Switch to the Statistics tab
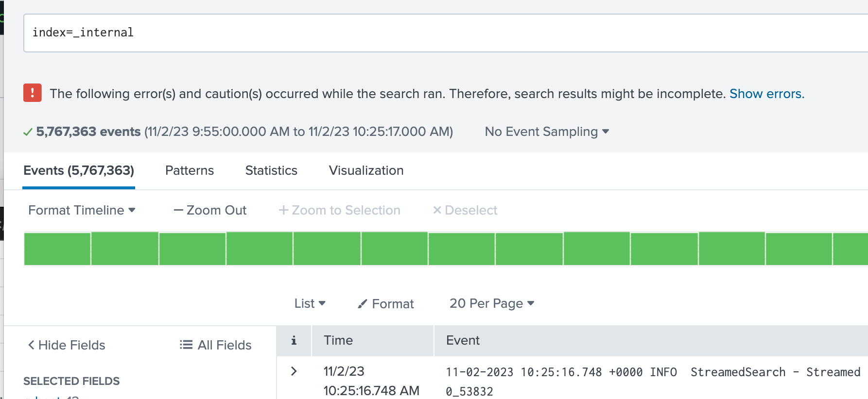Image resolution: width=868 pixels, height=399 pixels. point(271,170)
